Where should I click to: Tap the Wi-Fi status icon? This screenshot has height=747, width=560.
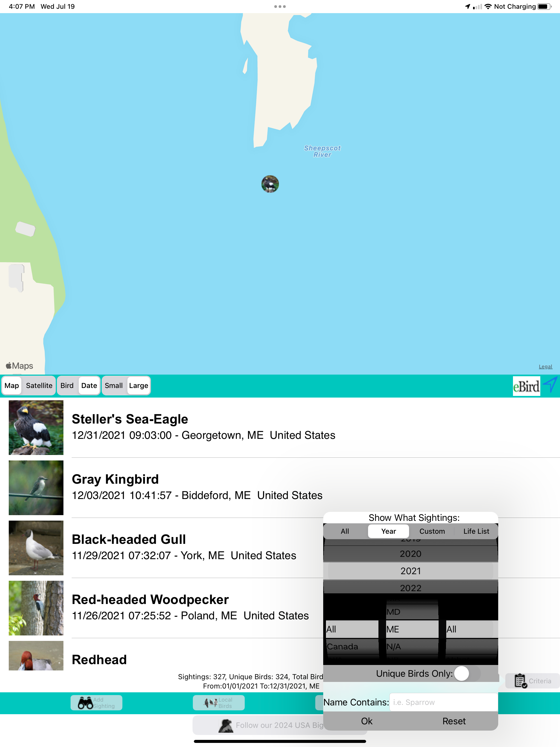tap(488, 6)
